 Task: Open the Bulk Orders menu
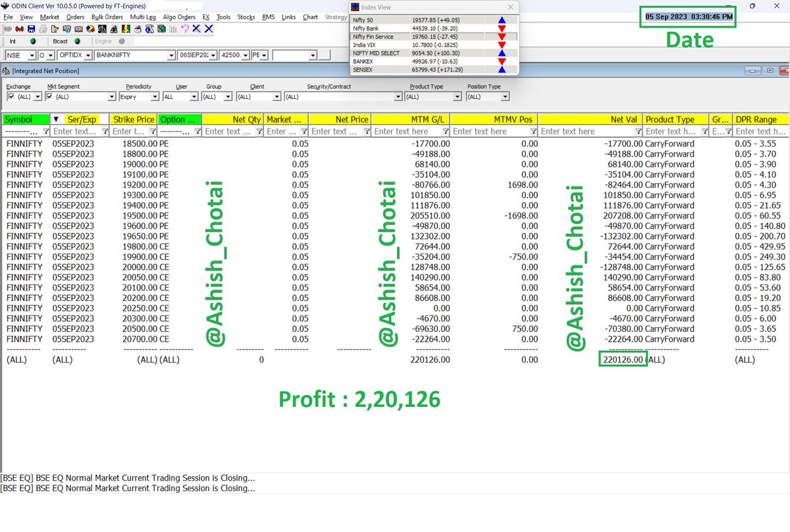point(107,17)
